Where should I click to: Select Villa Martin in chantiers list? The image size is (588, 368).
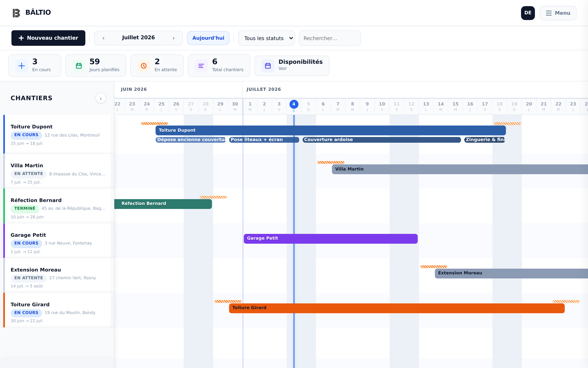[57, 171]
